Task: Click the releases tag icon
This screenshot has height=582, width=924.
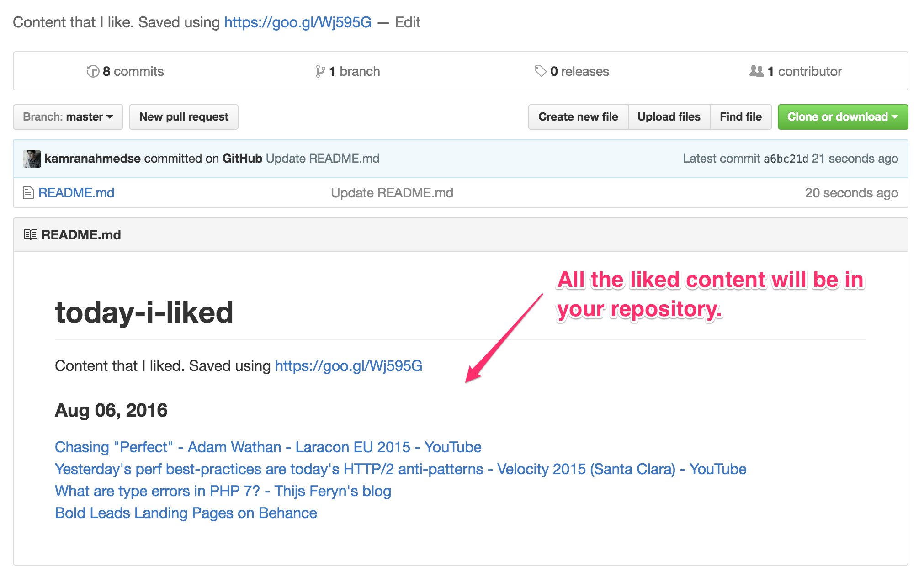Action: 541,71
